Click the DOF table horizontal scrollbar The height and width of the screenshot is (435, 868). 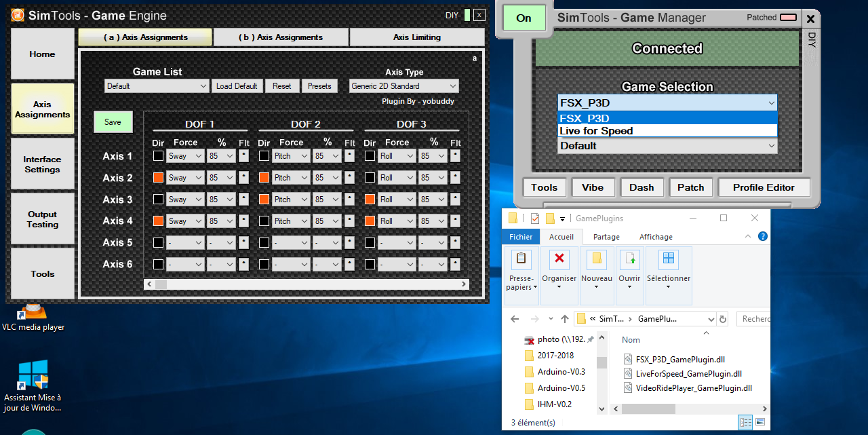point(305,284)
